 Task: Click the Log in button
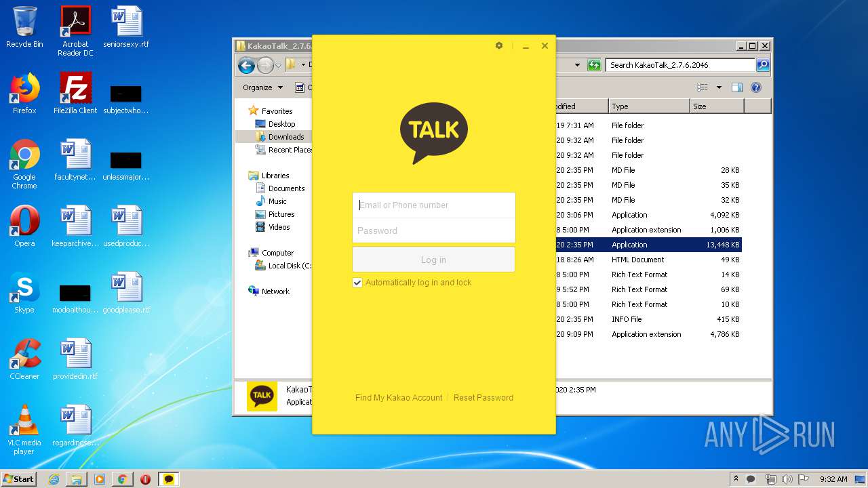coord(433,260)
